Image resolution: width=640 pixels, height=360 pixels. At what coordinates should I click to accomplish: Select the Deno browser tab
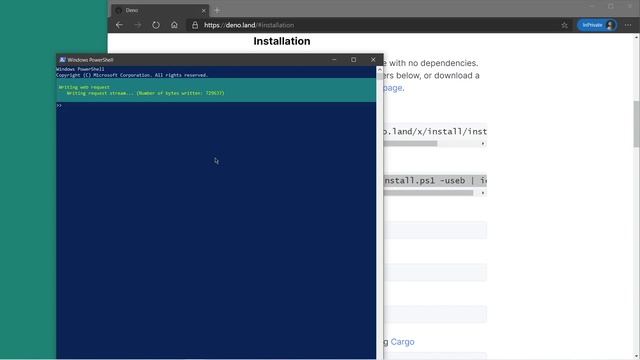(x=160, y=10)
